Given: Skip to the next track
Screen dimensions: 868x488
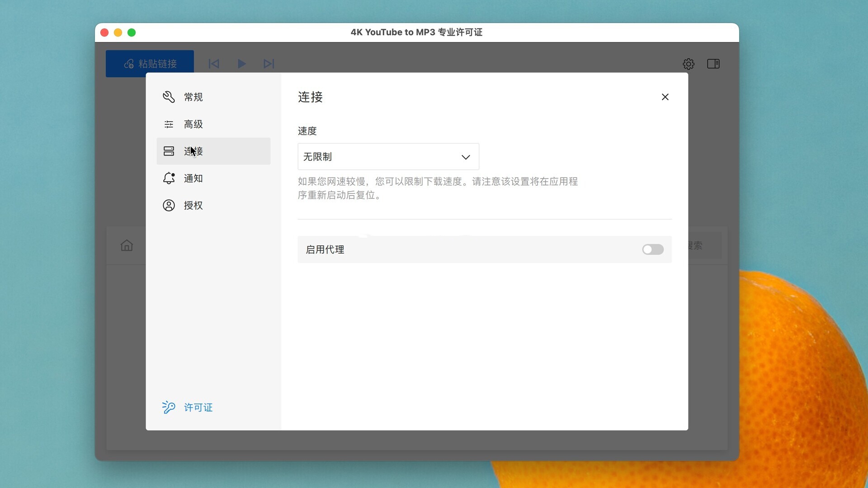Looking at the screenshot, I should coord(269,64).
